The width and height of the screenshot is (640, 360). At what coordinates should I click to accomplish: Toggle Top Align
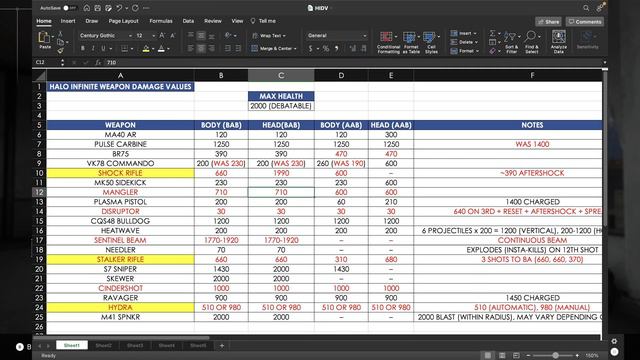191,36
